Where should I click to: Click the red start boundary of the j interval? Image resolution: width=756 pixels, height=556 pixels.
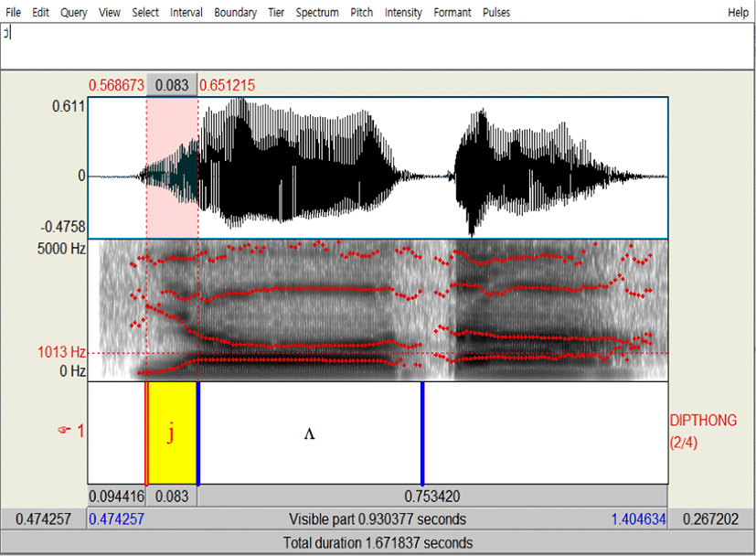click(146, 433)
